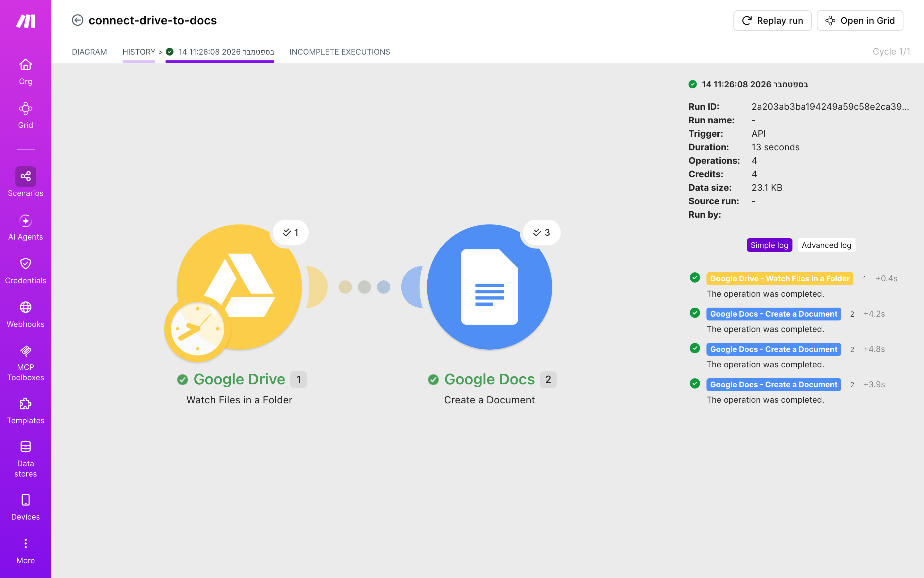Open Devices section
The width and height of the screenshot is (924, 578).
tap(26, 507)
